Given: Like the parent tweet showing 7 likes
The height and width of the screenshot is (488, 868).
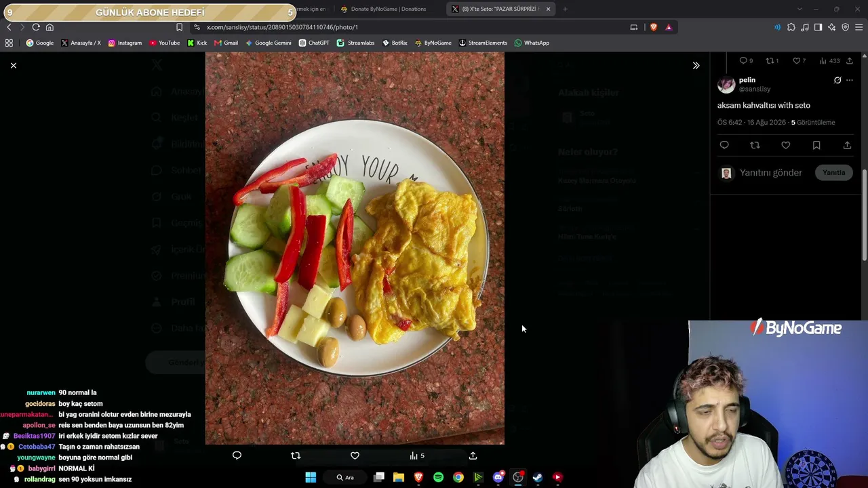Looking at the screenshot, I should [800, 61].
